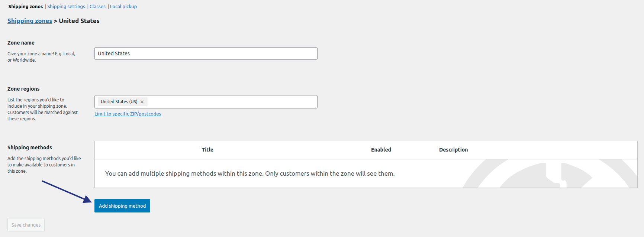This screenshot has height=237, width=644.
Task: Click the Enabled column header
Action: point(381,150)
